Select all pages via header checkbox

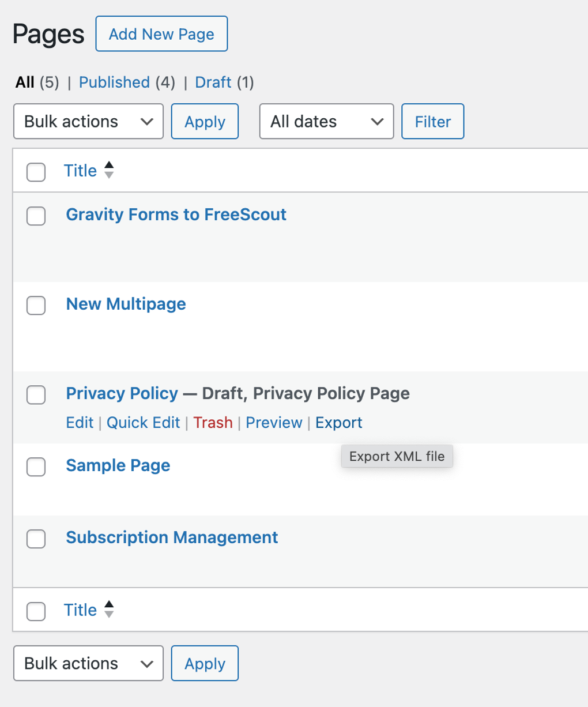click(x=36, y=172)
